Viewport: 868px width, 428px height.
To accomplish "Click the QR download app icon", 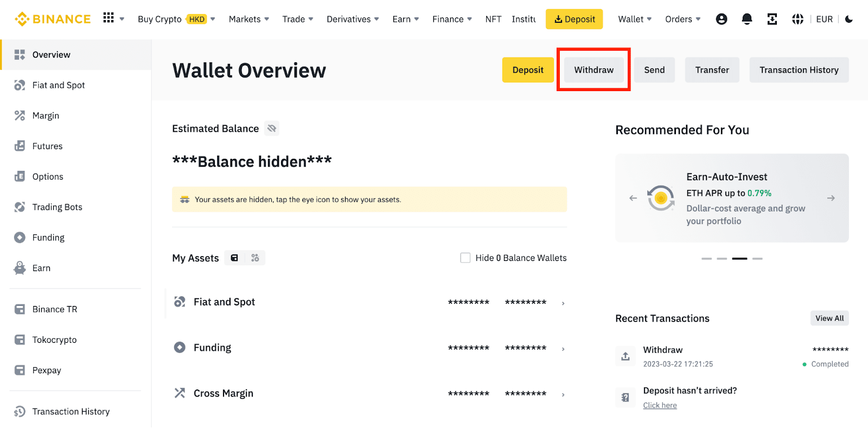I will coord(772,19).
